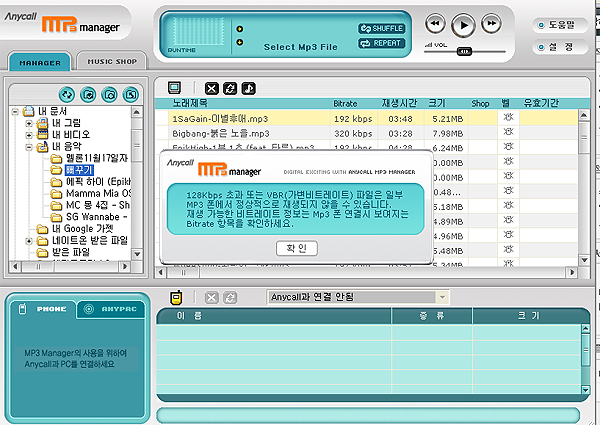Click the third round folder icon
600x425 pixels.
click(x=109, y=94)
